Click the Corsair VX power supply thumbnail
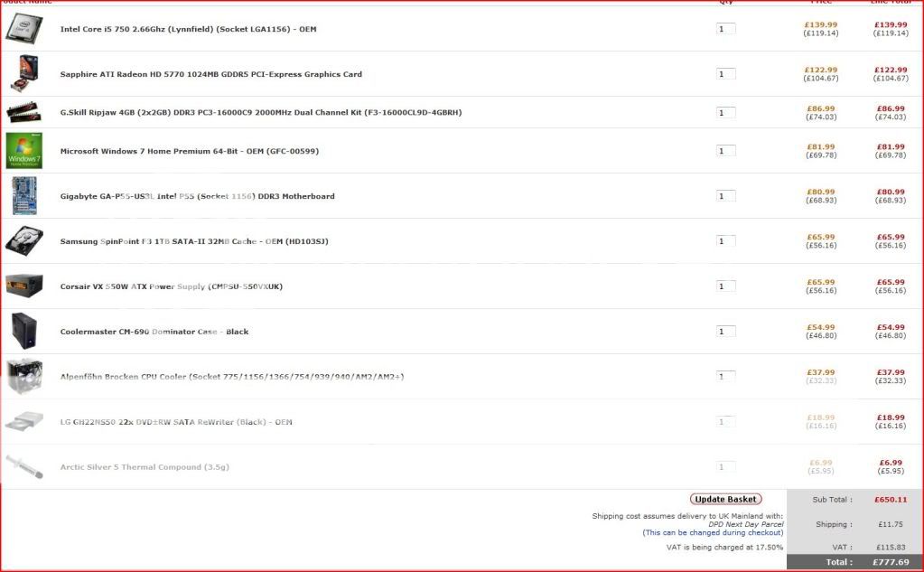 23,286
